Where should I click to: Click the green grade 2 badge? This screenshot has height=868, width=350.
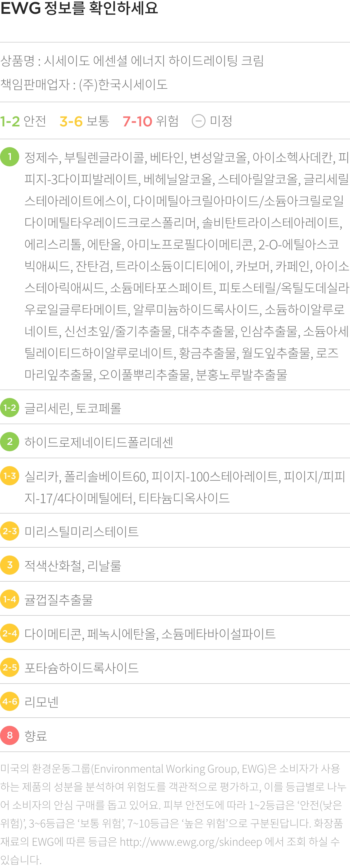click(x=9, y=442)
